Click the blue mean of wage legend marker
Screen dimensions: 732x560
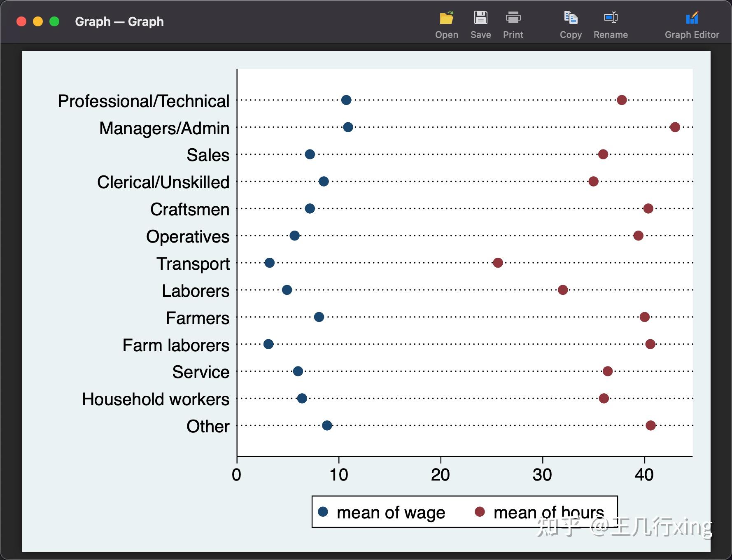[323, 512]
